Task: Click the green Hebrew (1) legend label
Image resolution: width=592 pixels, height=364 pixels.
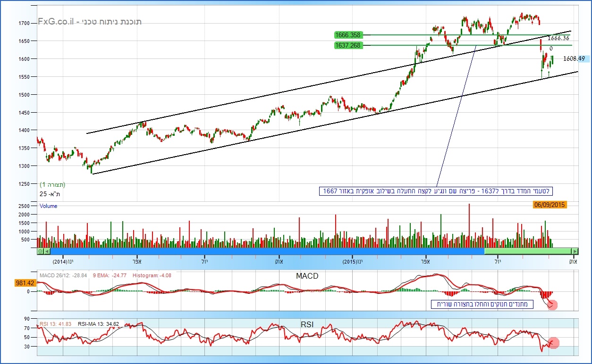Action: [x=52, y=184]
